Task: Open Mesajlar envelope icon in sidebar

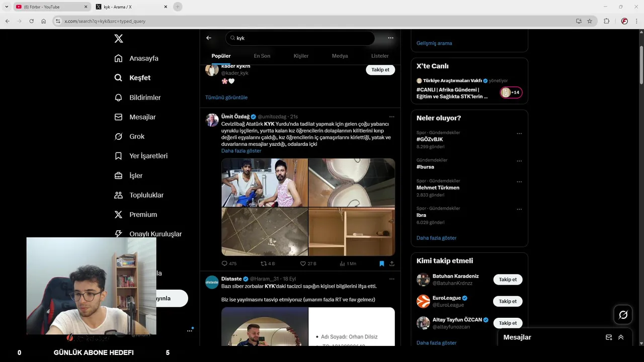Action: point(118,117)
